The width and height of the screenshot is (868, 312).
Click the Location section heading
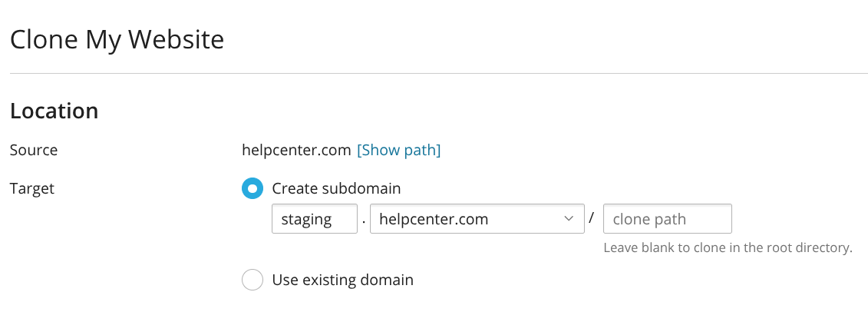click(54, 111)
